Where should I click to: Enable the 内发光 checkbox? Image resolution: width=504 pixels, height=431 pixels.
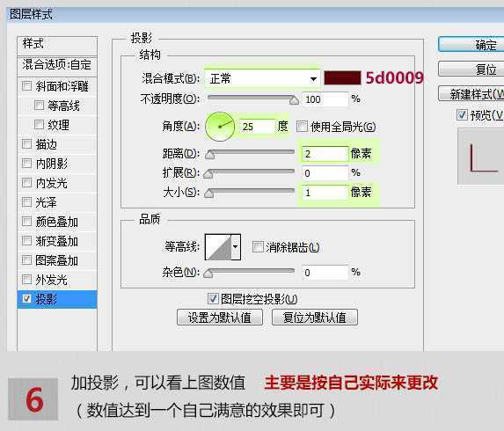(26, 183)
